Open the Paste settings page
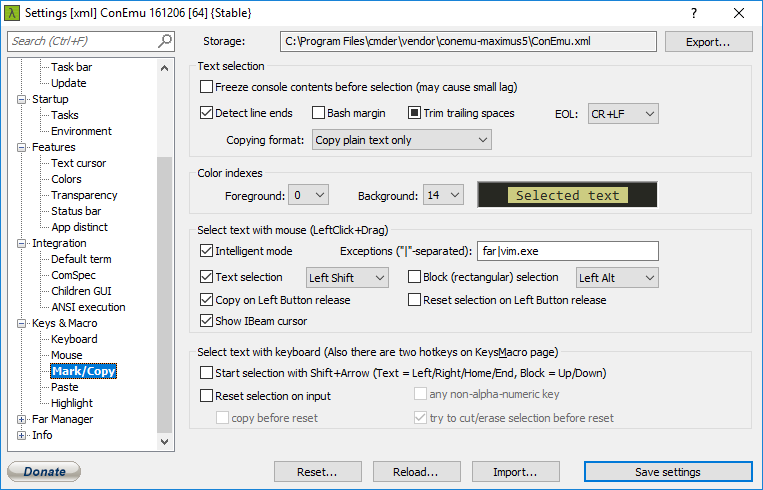This screenshot has width=763, height=490. point(65,388)
